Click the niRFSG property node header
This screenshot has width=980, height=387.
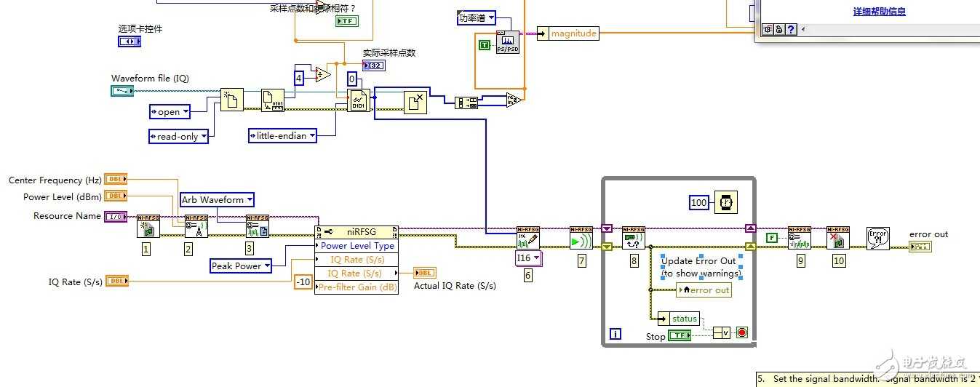coord(356,232)
